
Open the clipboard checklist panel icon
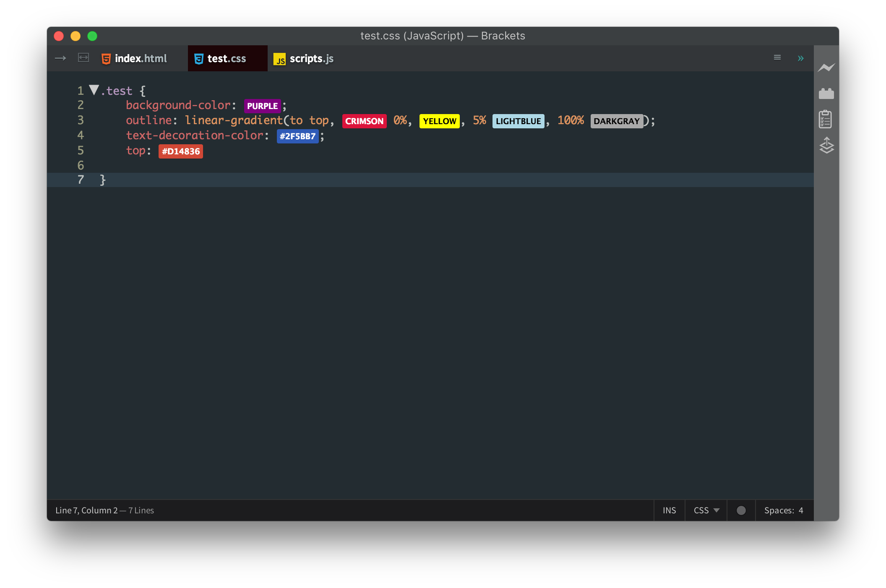[x=825, y=119]
